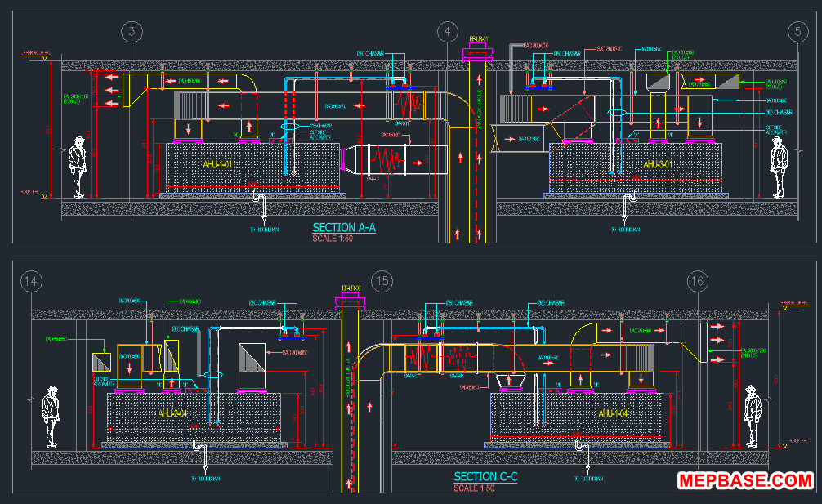Select the EF-UP-01 exhaust fan symbol
The height and width of the screenshot is (504, 822).
(x=478, y=50)
